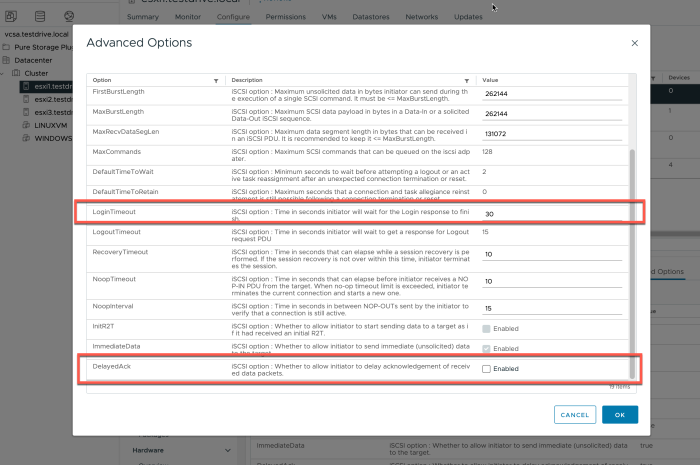Image resolution: width=700 pixels, height=465 pixels.
Task: Toggle the InitR2T Enabled checkbox
Action: click(x=486, y=329)
